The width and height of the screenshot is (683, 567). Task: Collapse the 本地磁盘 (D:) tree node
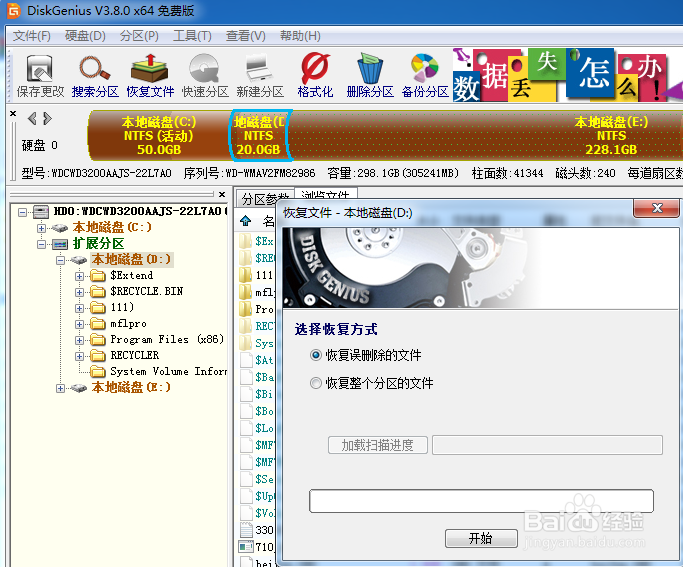pos(60,260)
